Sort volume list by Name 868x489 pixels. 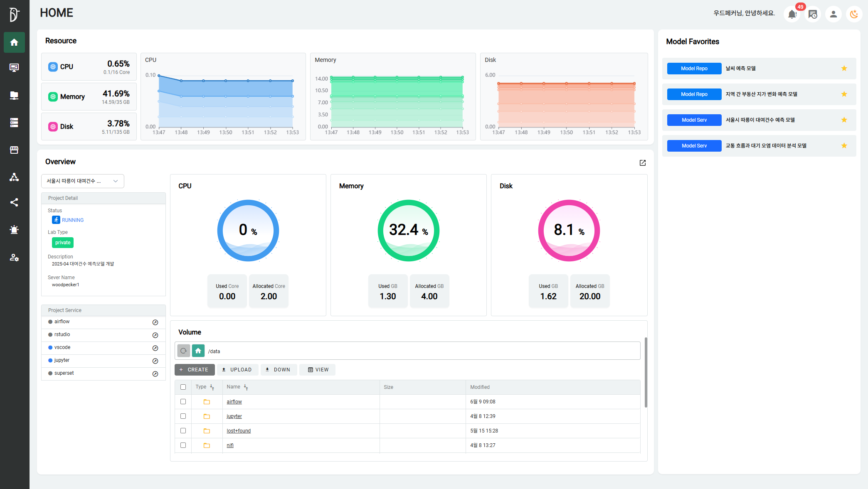(x=246, y=387)
